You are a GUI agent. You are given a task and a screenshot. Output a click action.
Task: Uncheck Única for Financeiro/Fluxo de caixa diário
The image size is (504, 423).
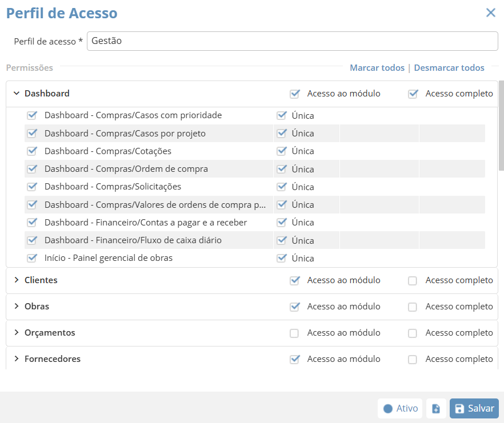[281, 240]
